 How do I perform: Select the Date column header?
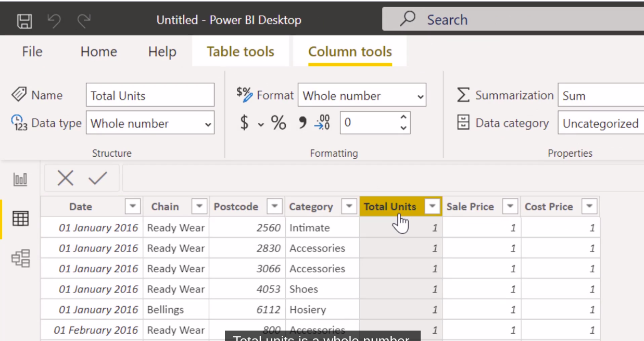(81, 207)
